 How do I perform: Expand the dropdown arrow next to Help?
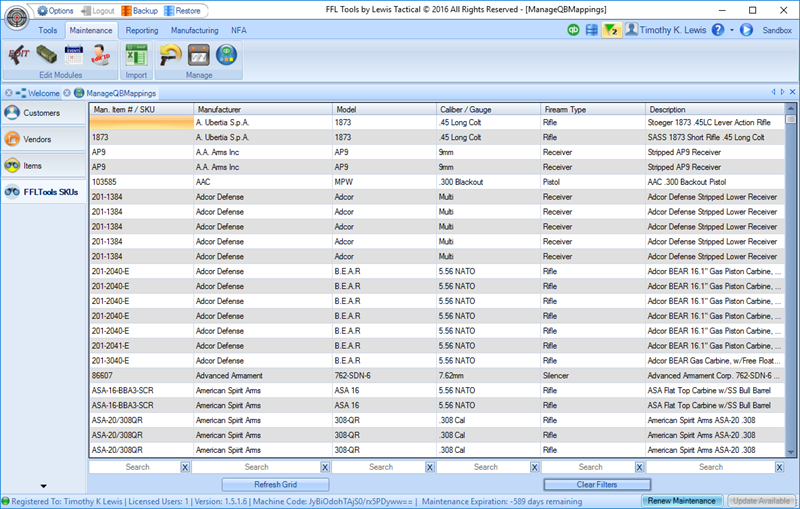(x=732, y=30)
